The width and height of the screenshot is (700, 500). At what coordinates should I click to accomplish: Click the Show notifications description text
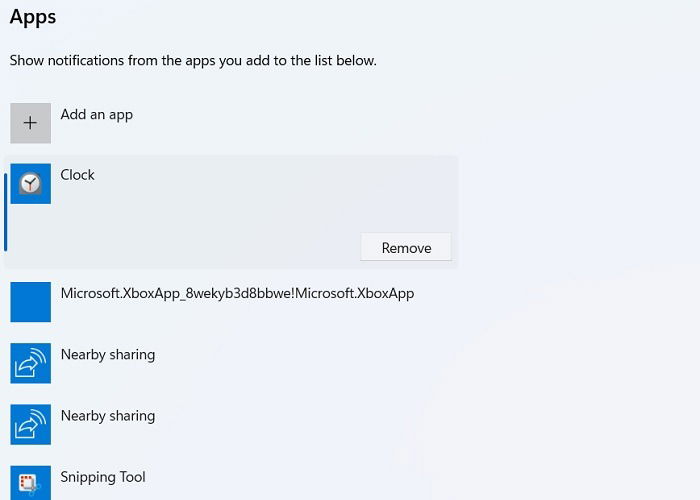(193, 60)
